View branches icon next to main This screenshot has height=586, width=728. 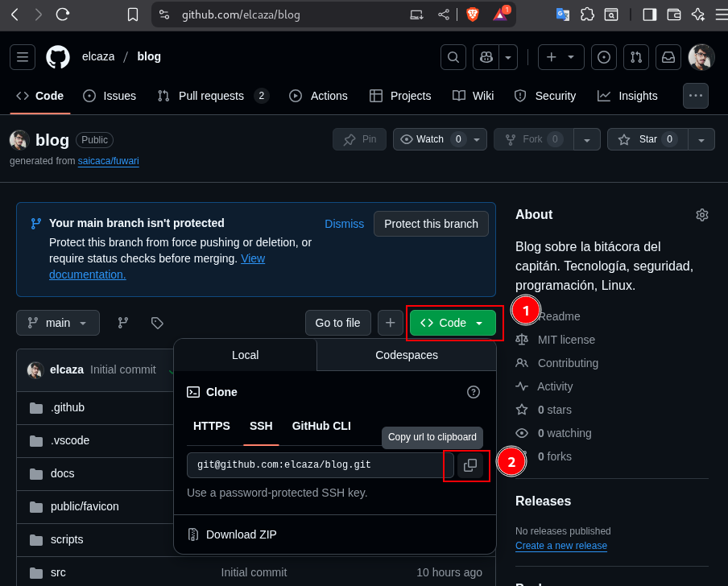click(123, 323)
